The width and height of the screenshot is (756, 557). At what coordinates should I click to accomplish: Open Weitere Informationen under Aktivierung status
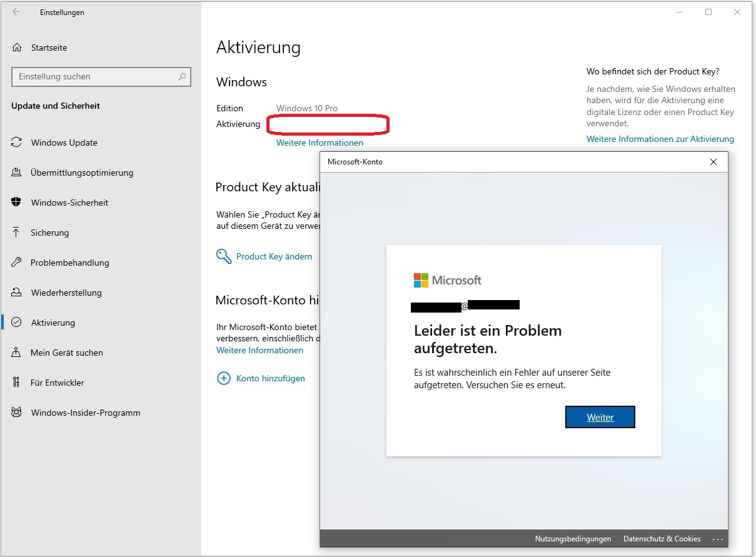click(x=320, y=143)
